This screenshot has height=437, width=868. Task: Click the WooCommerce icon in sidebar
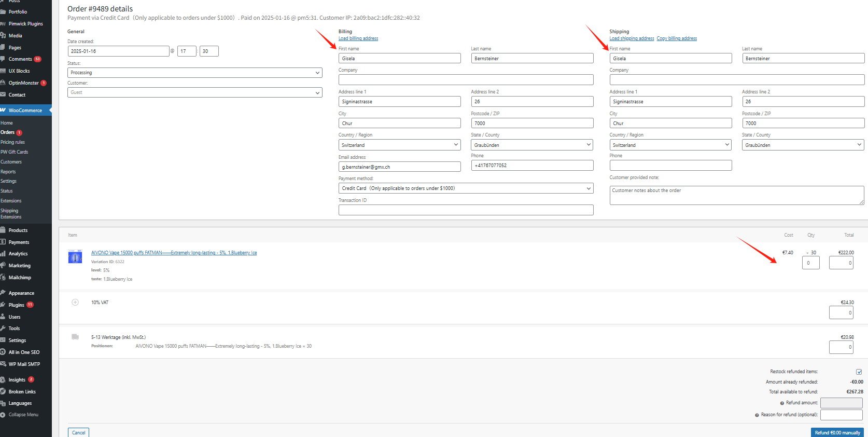point(3,110)
